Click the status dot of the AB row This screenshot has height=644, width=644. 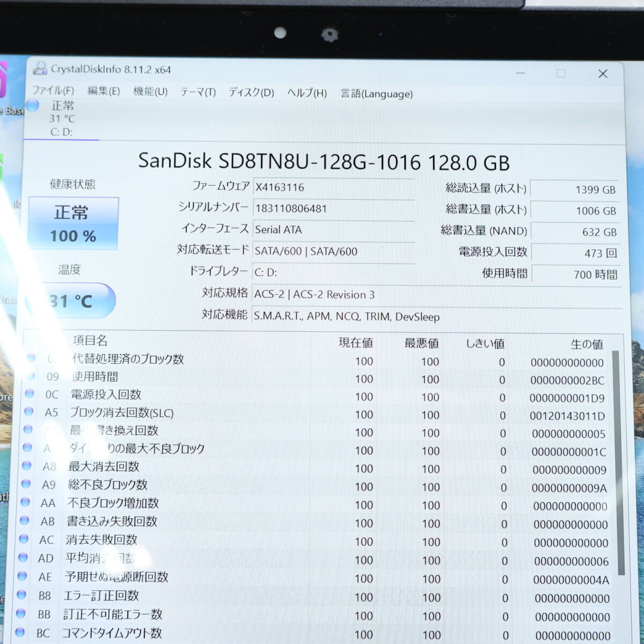[24, 520]
